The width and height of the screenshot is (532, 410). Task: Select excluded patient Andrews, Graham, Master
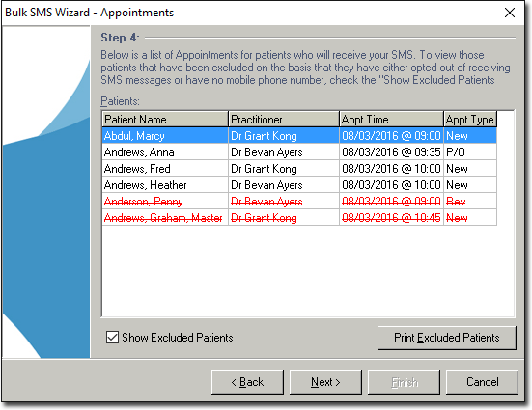click(x=299, y=217)
